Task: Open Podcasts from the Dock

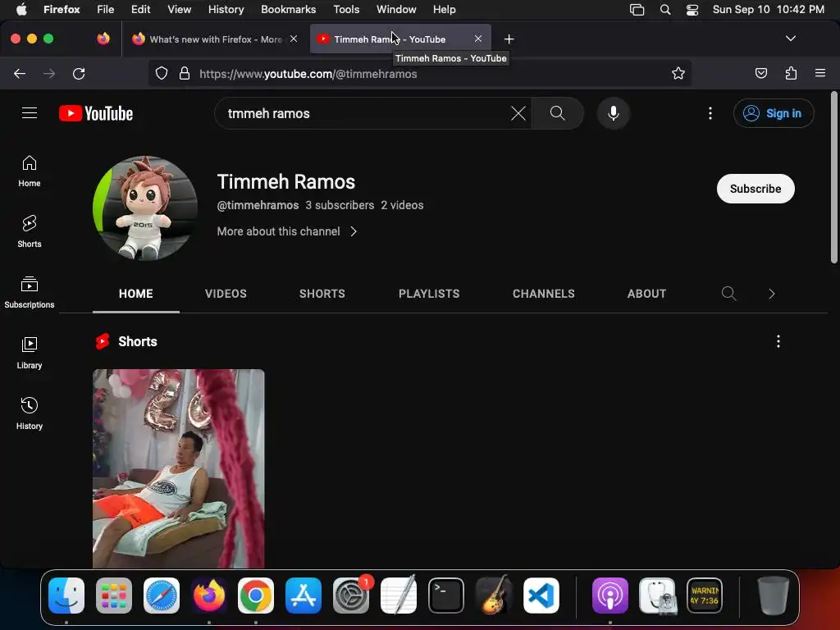Action: click(x=609, y=596)
